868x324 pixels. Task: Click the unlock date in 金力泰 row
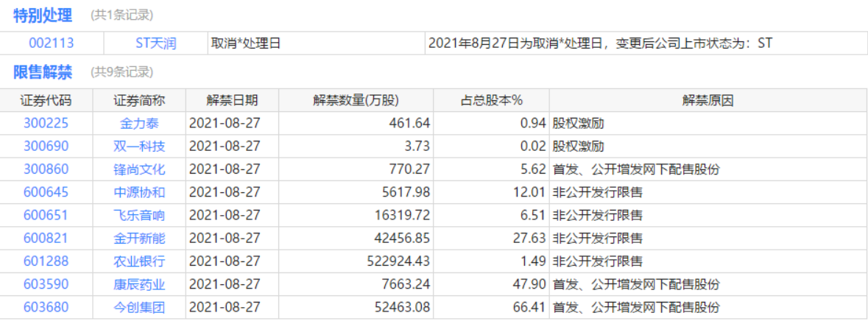click(x=225, y=124)
